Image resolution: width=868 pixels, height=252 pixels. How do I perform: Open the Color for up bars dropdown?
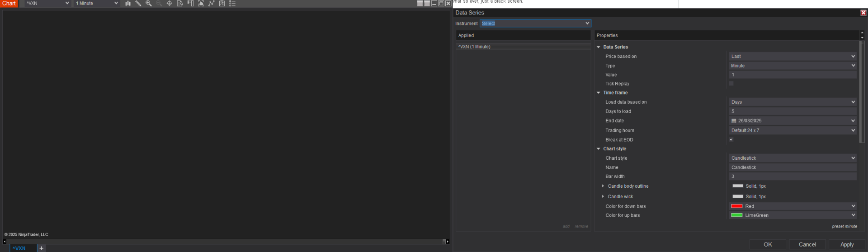click(793, 215)
